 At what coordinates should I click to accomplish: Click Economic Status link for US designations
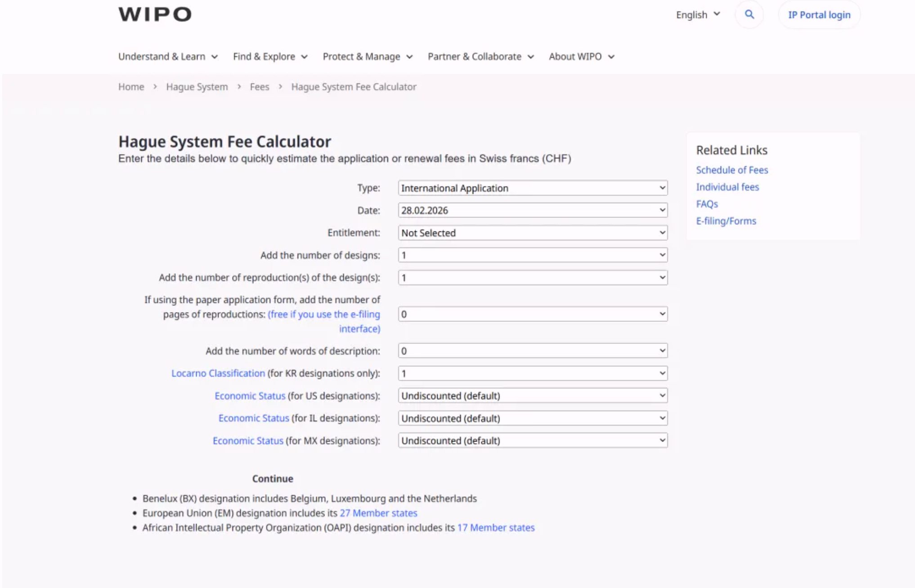pyautogui.click(x=250, y=396)
